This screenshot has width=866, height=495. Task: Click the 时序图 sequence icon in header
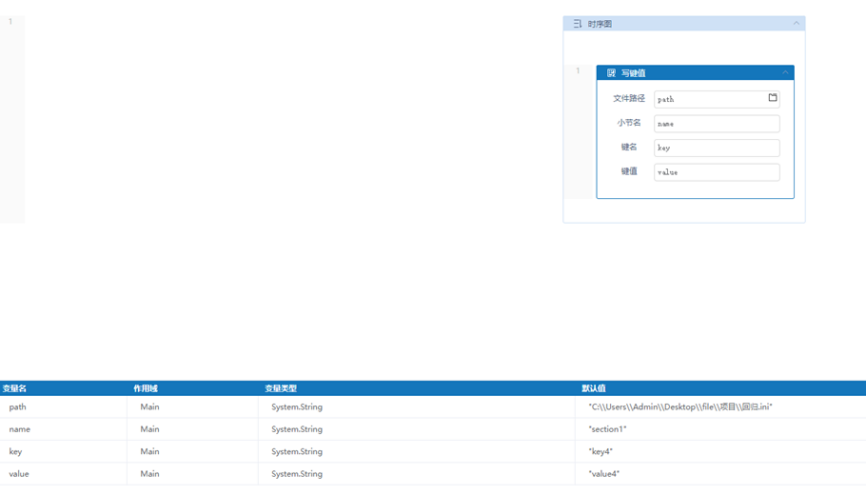577,24
